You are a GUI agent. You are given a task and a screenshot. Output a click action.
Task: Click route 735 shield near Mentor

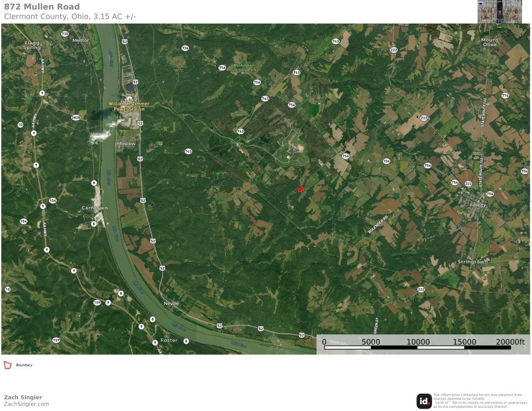coord(65,34)
